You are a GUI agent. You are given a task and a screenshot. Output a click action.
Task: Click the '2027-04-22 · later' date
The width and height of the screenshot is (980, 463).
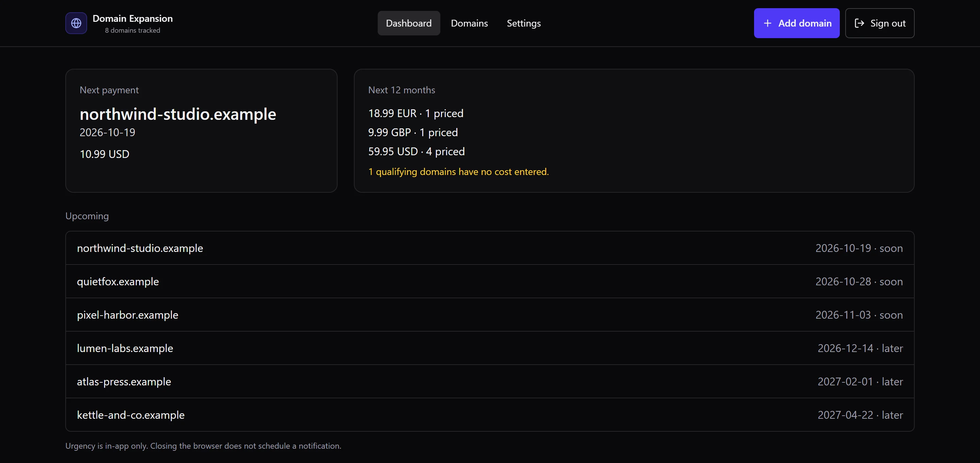pyautogui.click(x=860, y=415)
